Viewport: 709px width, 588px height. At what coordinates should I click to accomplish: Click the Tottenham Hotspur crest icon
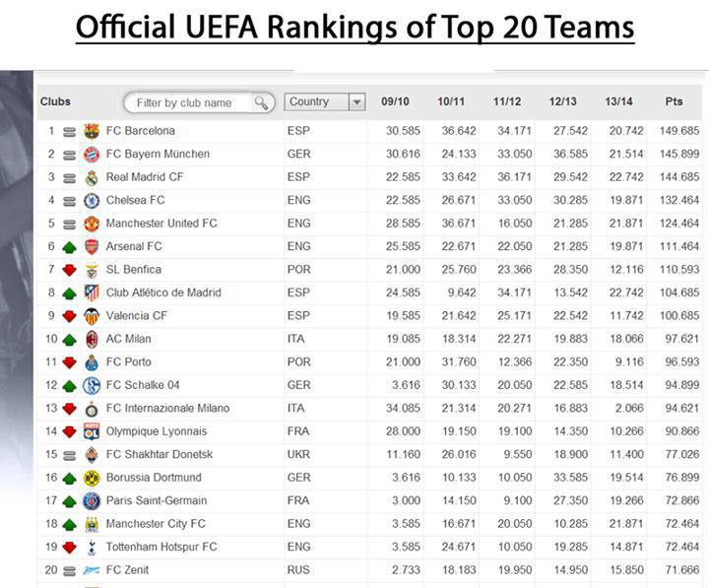[92, 547]
